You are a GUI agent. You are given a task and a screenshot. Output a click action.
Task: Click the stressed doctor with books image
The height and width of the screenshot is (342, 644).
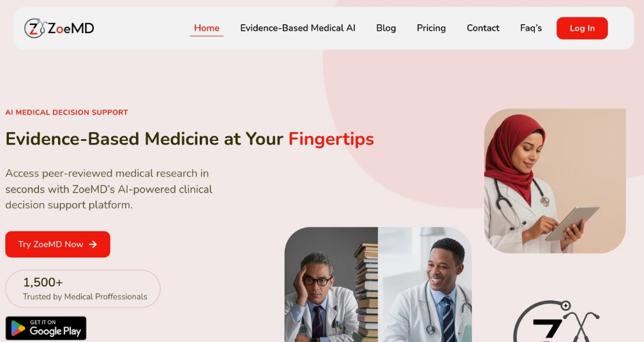[331, 285]
